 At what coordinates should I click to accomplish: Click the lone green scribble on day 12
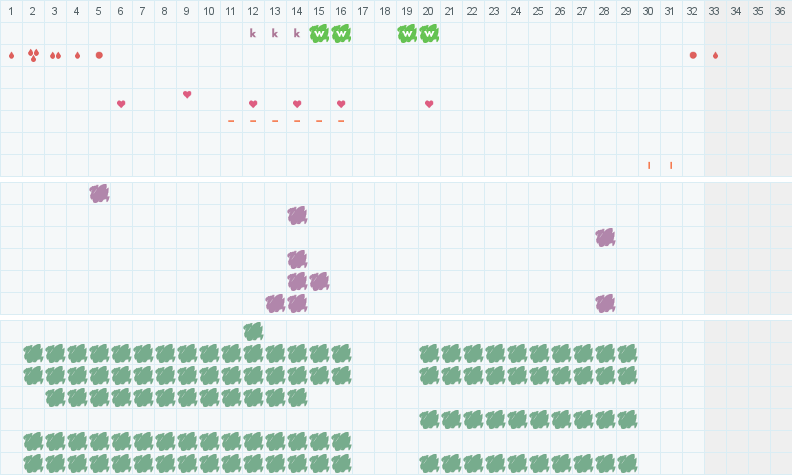coord(253,331)
